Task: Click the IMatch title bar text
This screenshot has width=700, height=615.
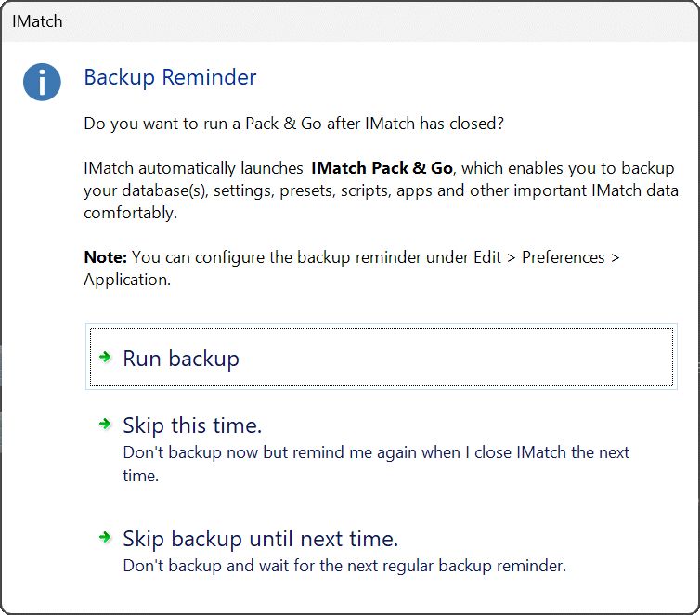Action: click(38, 20)
